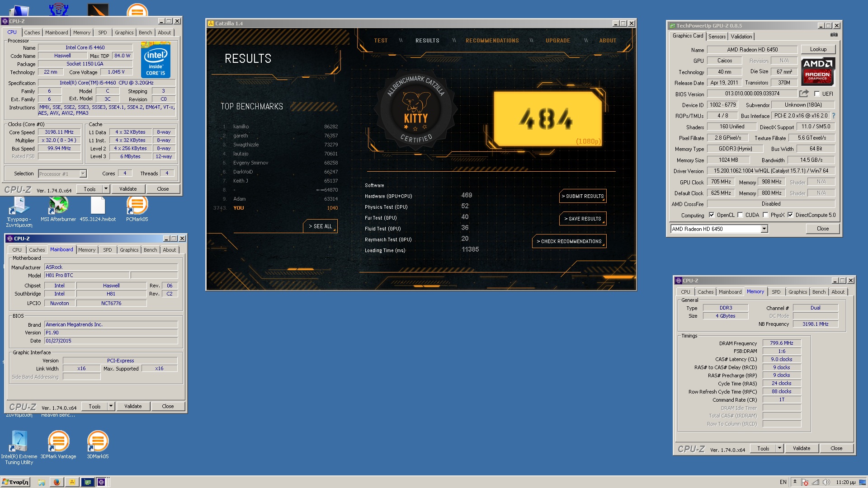This screenshot has width=868, height=488.
Task: Click the H81 Pro BTC model field
Action: pyautogui.click(x=87, y=275)
